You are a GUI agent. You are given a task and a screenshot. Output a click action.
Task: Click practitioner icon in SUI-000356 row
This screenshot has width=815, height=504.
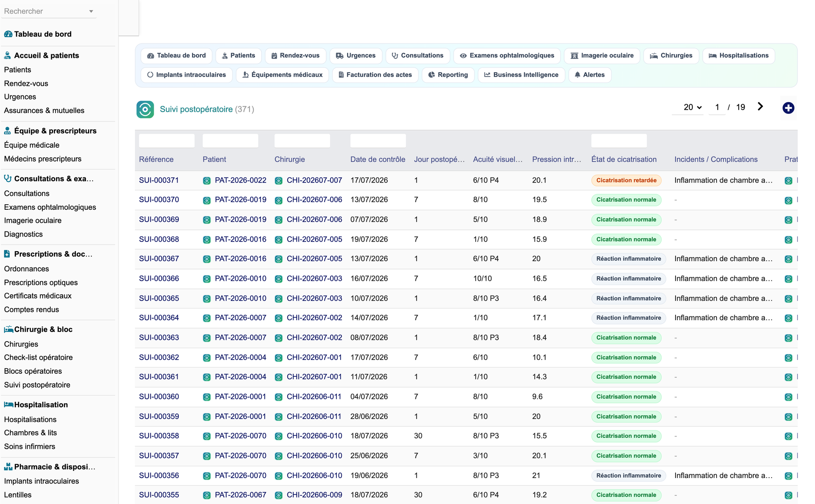[788, 476]
